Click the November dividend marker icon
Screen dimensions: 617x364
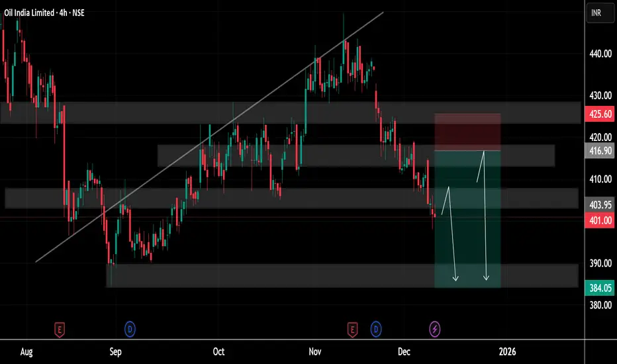pyautogui.click(x=376, y=329)
